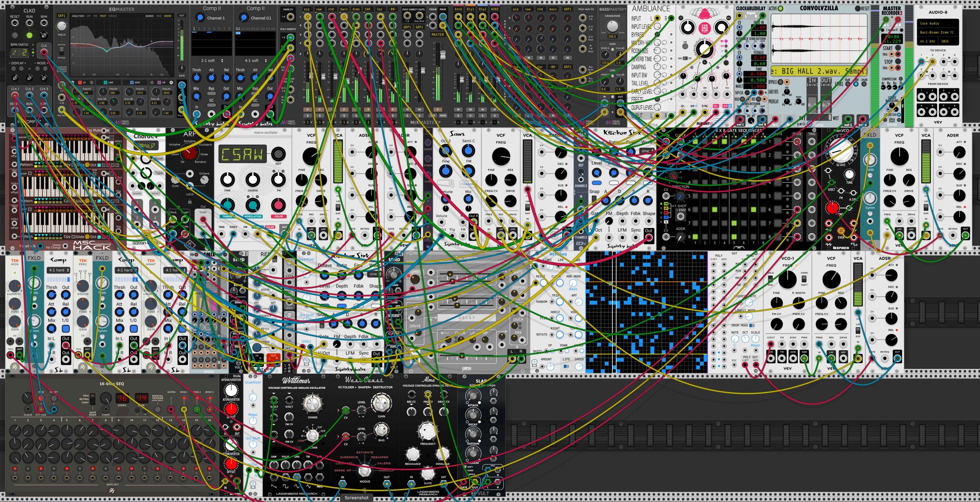Open the Core Audio driver selector on Audio-8
The height and width of the screenshot is (502, 980).
point(938,23)
